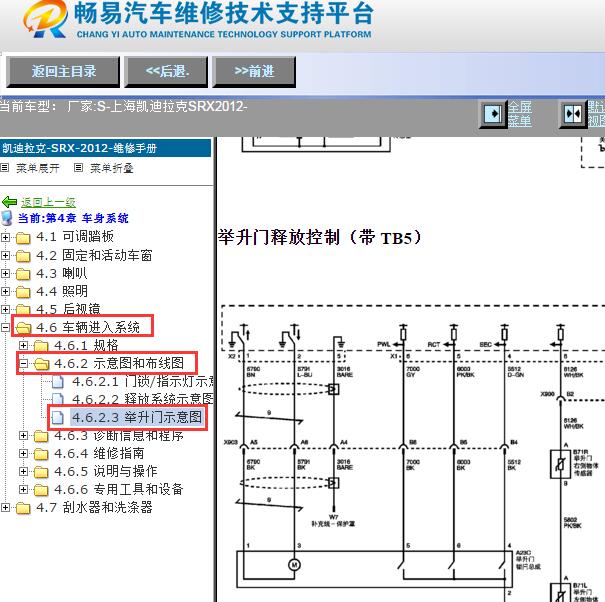Click the open folder icon for 4.6
Image resolution: width=605 pixels, height=602 pixels.
click(x=24, y=328)
